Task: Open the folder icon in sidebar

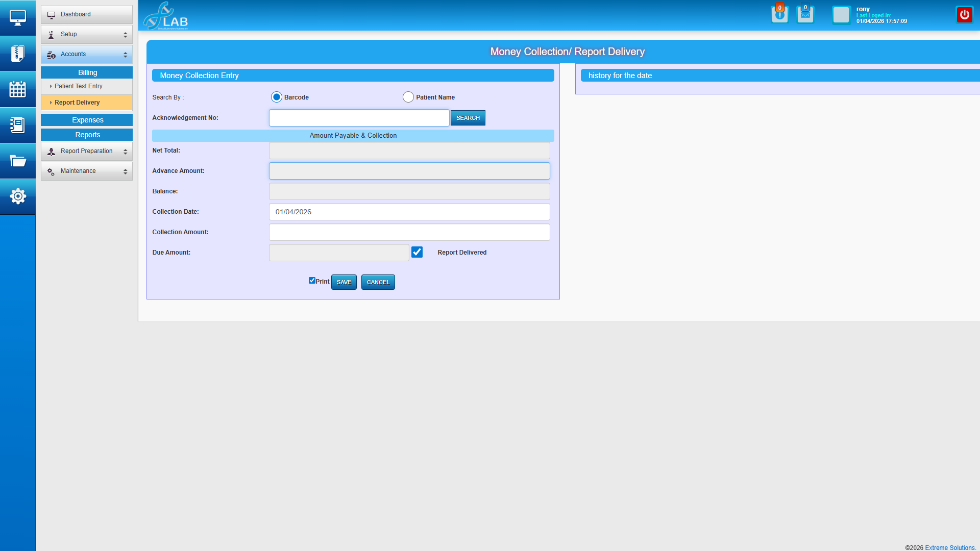Action: [17, 161]
